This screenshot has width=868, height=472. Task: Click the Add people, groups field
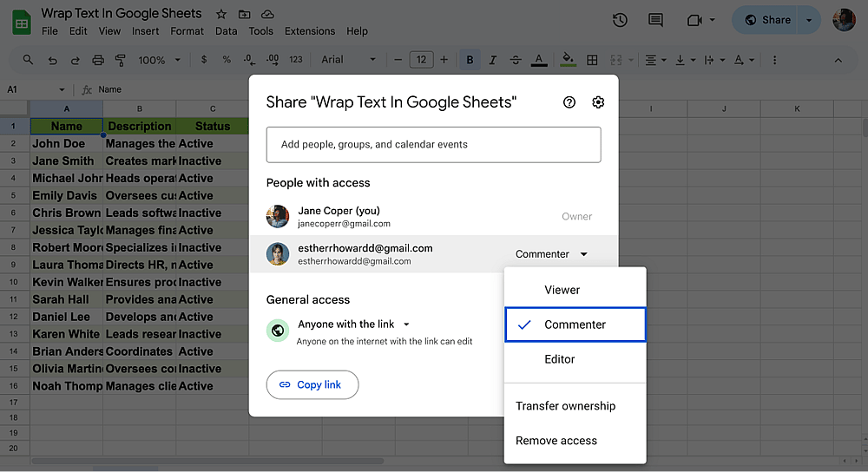point(433,144)
